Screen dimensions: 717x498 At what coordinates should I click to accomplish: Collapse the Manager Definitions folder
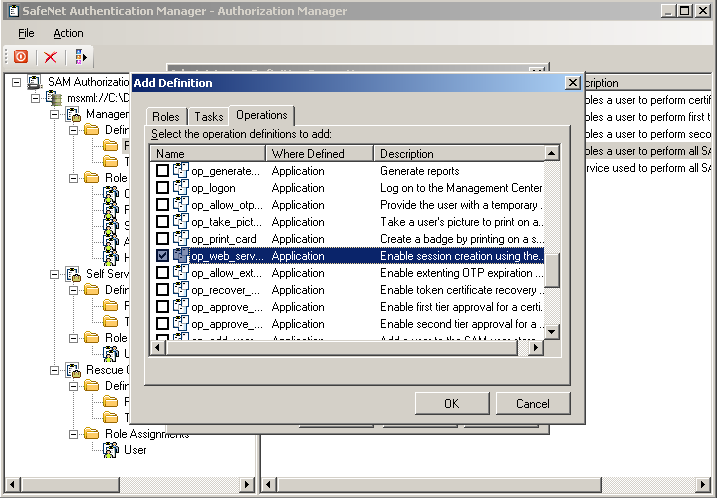[x=73, y=130]
